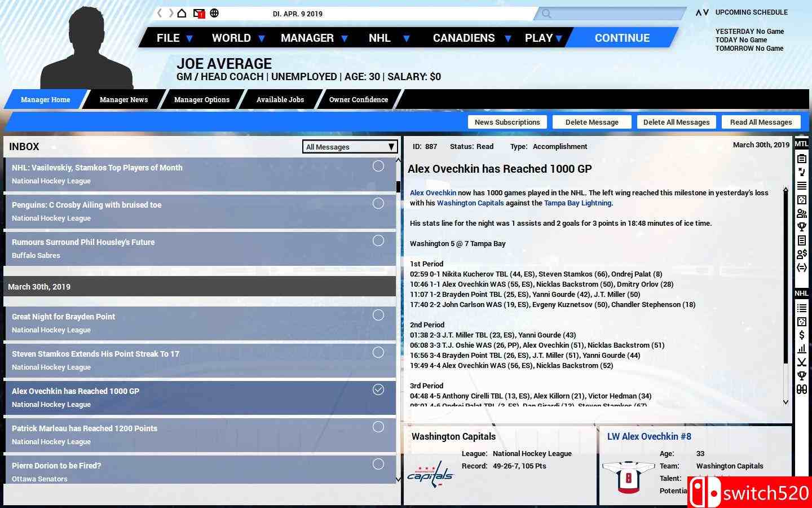
Task: Open NHL crossed hockey sticks icon
Action: point(801,362)
